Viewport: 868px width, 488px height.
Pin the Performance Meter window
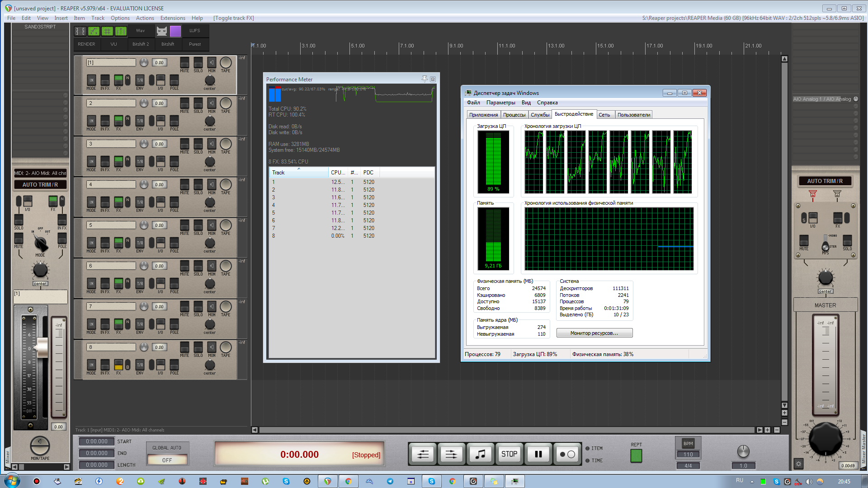pos(425,79)
